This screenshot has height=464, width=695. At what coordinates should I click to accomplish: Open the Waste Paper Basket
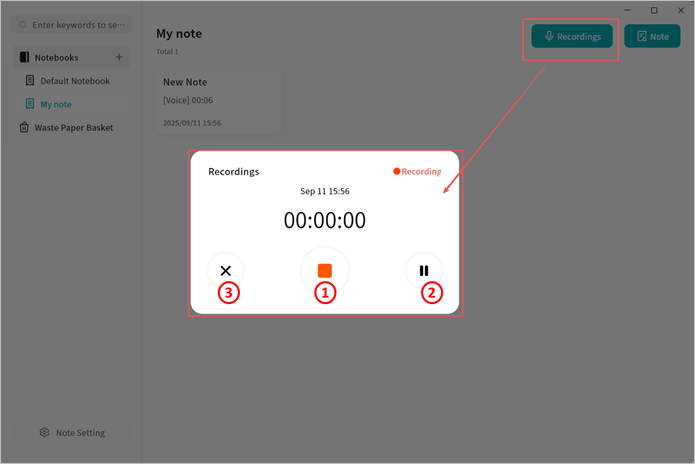click(73, 128)
